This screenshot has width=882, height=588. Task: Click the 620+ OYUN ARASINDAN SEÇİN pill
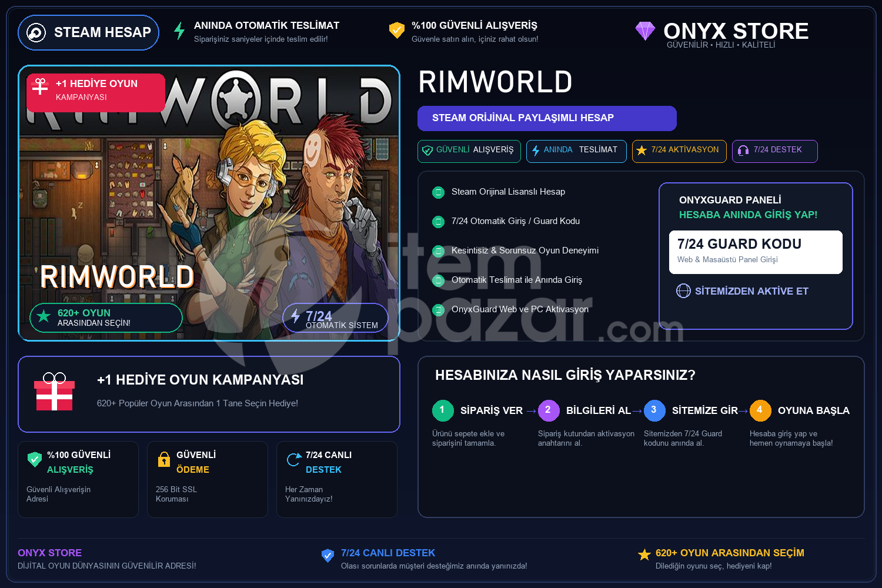(x=106, y=318)
